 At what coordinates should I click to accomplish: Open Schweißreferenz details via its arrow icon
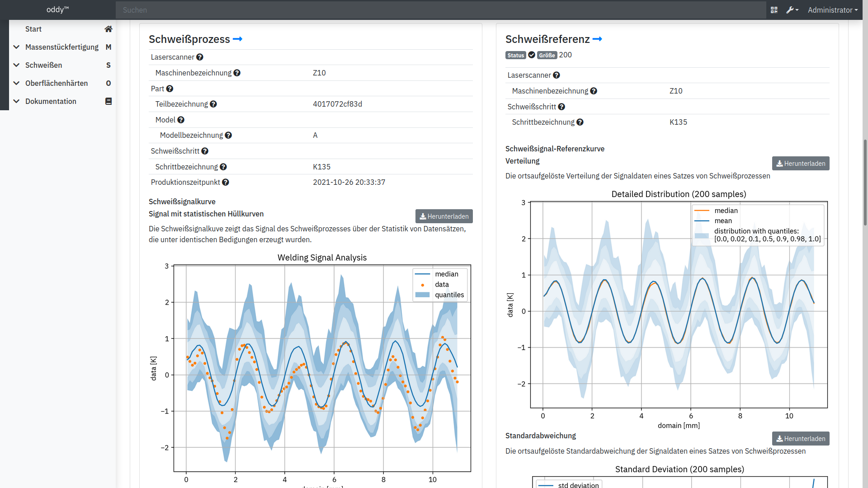[598, 39]
